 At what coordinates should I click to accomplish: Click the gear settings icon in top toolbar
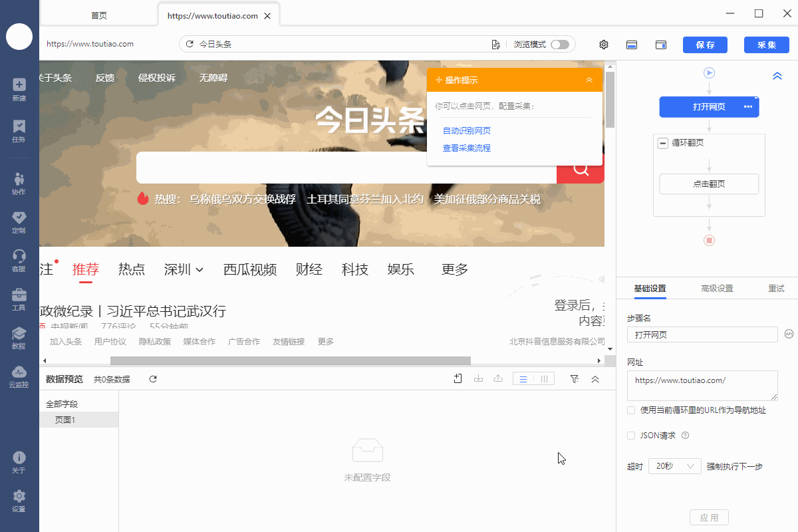coord(604,45)
